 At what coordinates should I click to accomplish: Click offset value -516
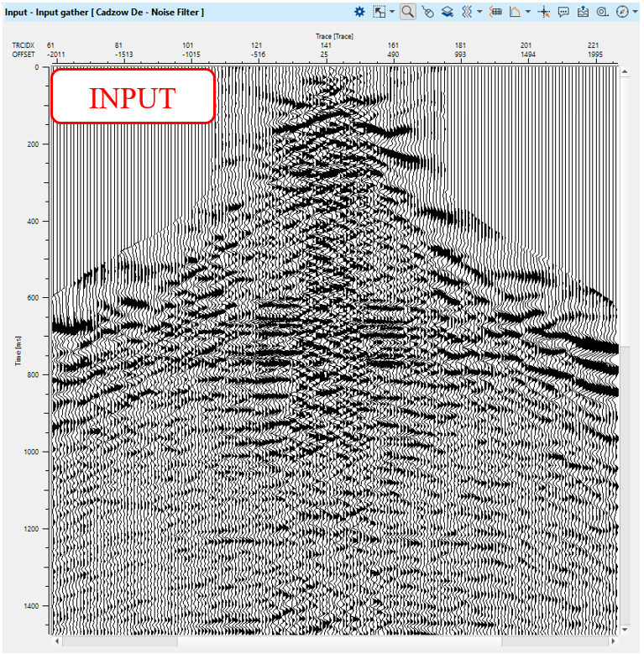(x=258, y=55)
